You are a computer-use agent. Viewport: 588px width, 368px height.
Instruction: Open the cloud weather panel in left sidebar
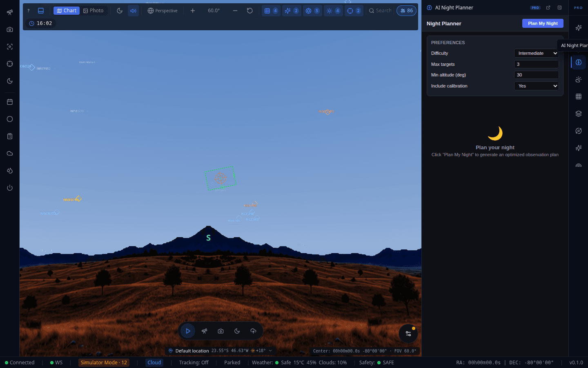(x=10, y=153)
